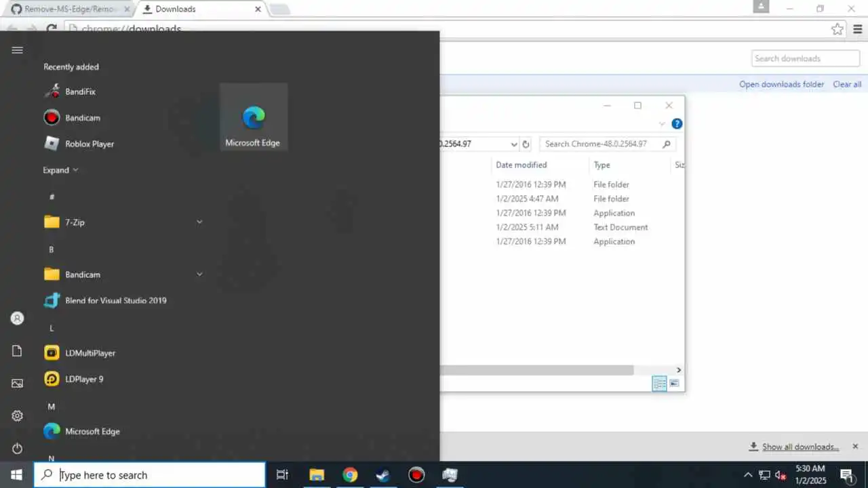
Task: Open Documents from Start sidebar
Action: [18, 351]
